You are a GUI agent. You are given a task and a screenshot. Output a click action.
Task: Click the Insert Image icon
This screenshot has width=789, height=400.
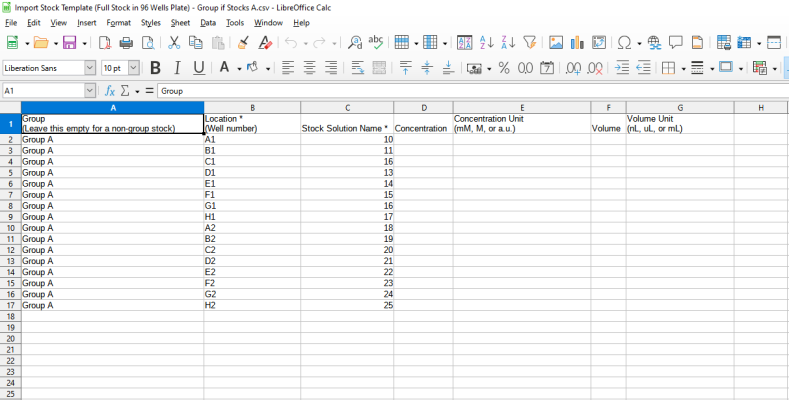(554, 43)
